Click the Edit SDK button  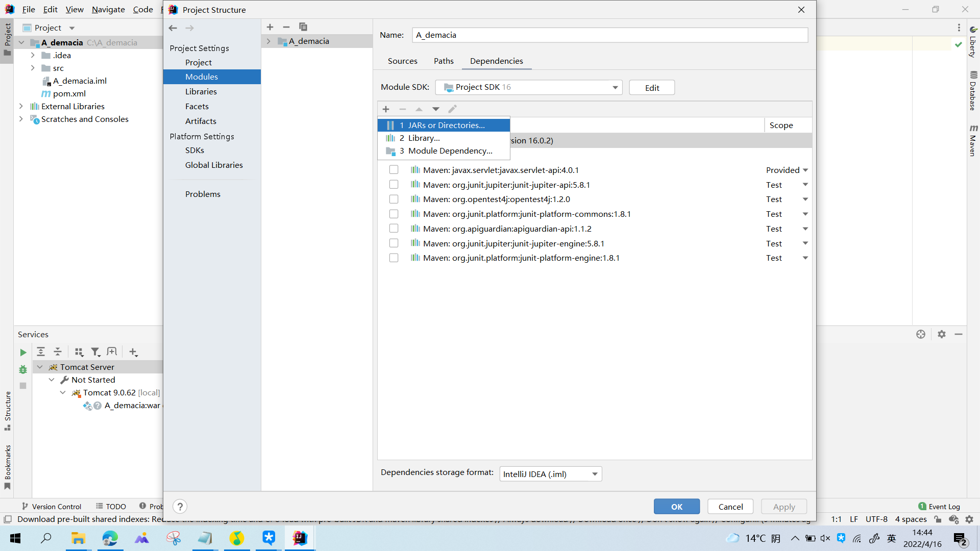coord(652,88)
